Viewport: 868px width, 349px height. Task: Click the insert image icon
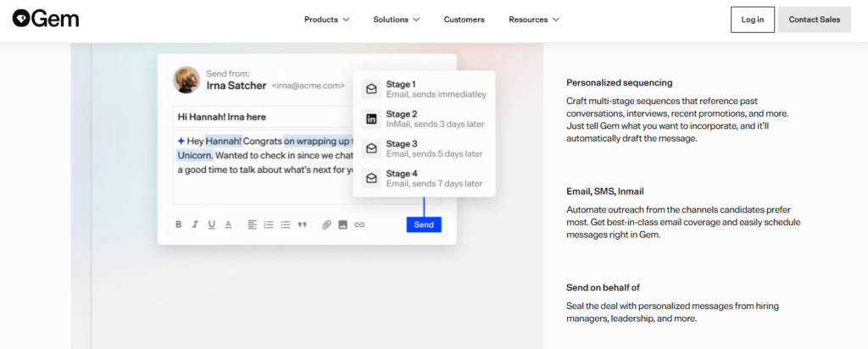point(342,224)
